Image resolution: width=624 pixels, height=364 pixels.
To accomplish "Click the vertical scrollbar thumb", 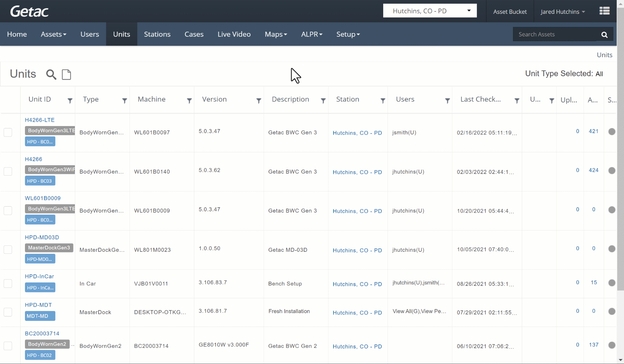I will click(x=620, y=148).
